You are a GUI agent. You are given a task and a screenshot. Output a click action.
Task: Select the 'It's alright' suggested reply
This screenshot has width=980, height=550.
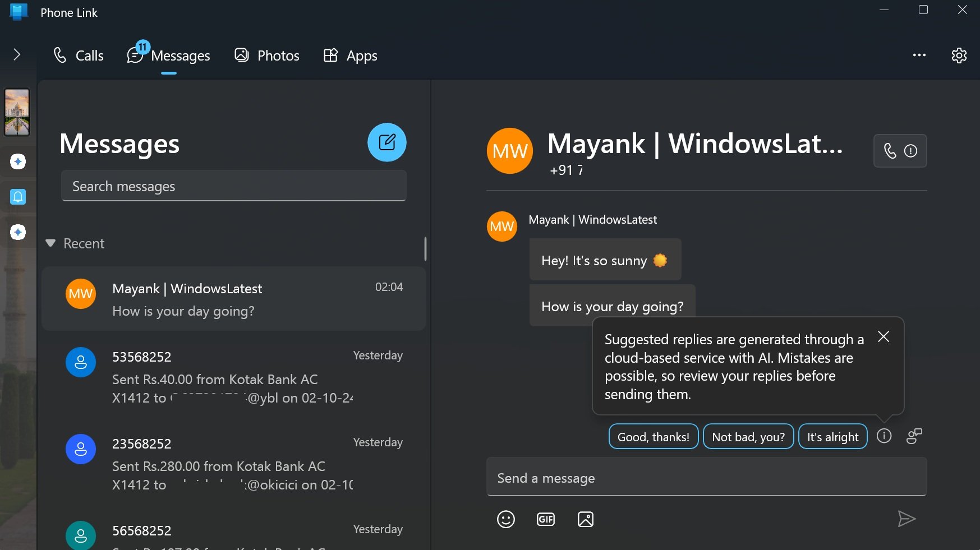[832, 436]
